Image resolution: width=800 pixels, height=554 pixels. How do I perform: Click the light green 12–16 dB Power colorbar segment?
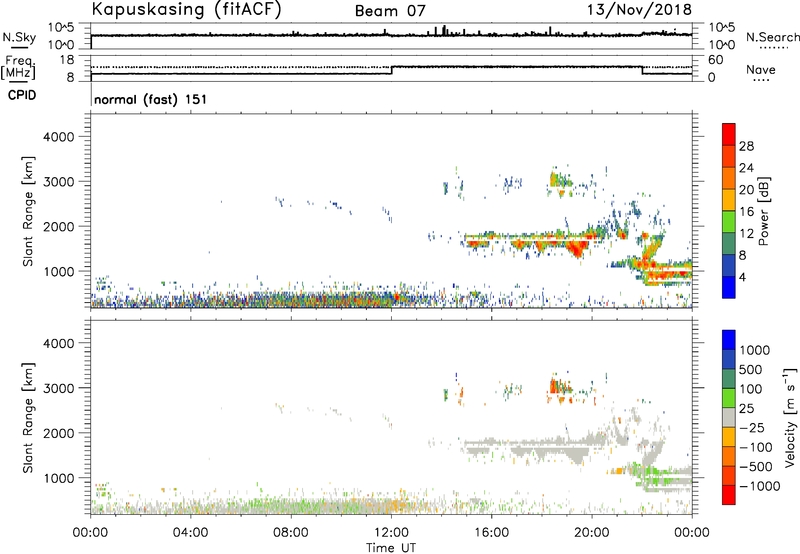click(729, 222)
